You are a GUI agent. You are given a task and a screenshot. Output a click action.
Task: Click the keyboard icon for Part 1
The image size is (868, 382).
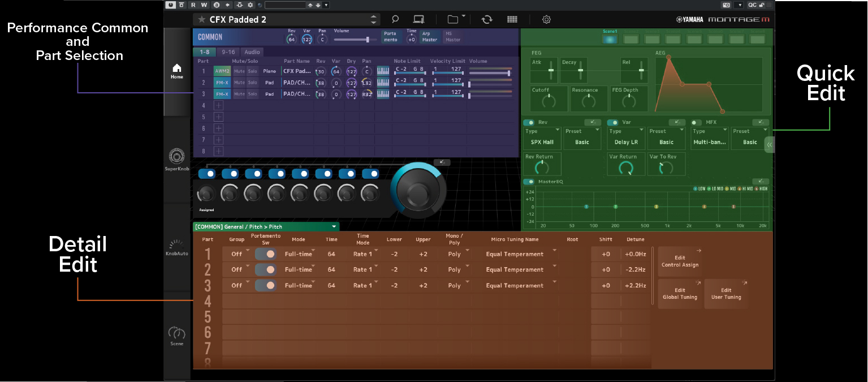[x=383, y=71]
